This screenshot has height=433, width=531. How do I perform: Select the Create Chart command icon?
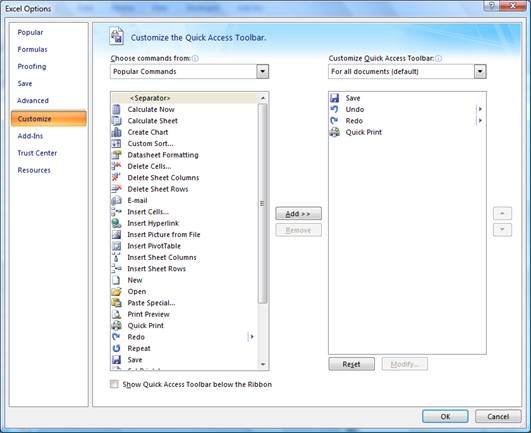point(116,132)
